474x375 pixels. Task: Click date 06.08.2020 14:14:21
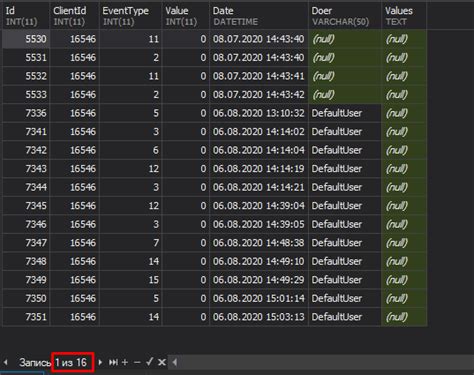[259, 187]
